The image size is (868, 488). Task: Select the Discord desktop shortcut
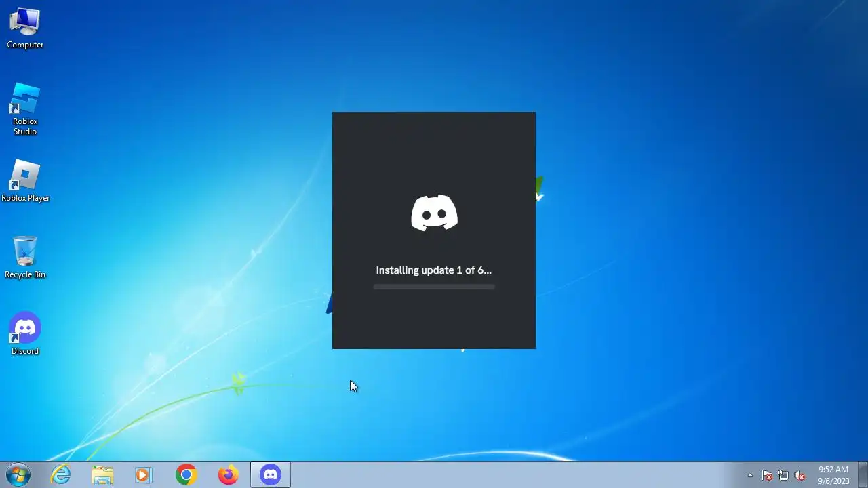pos(25,334)
